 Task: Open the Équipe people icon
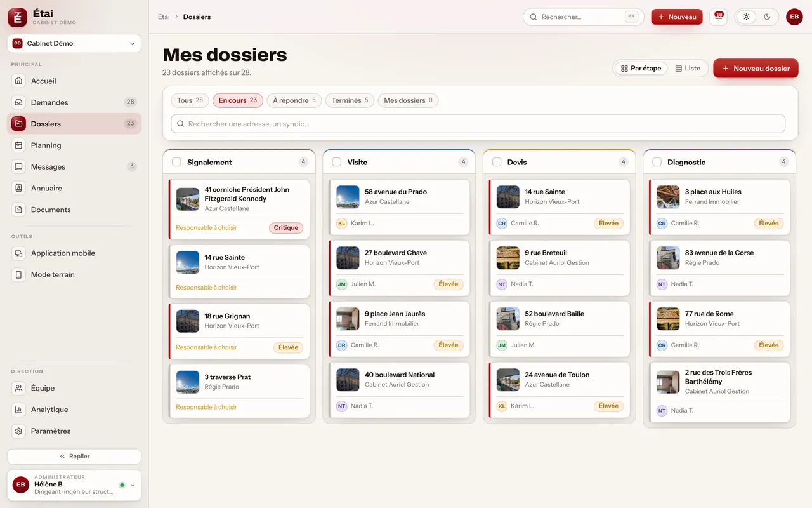click(19, 388)
